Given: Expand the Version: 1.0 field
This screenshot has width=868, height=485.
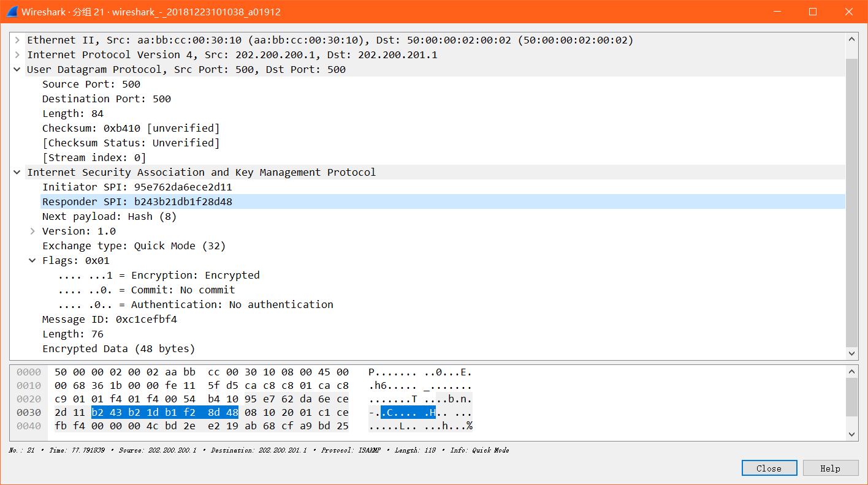Looking at the screenshot, I should [32, 231].
